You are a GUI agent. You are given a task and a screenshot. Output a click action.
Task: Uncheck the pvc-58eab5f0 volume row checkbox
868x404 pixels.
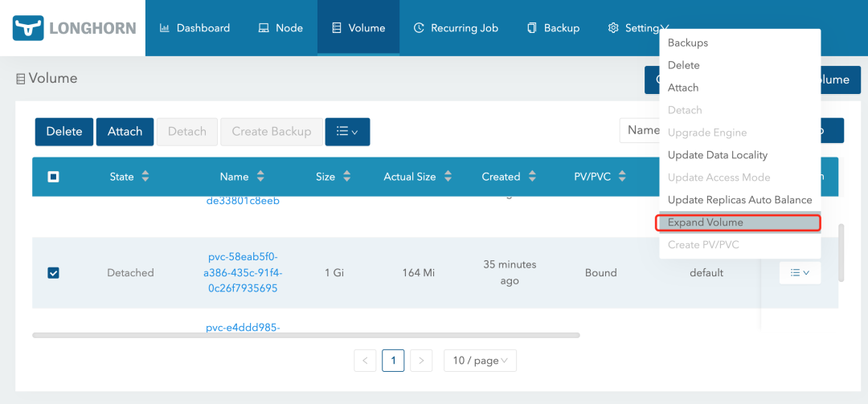click(53, 273)
